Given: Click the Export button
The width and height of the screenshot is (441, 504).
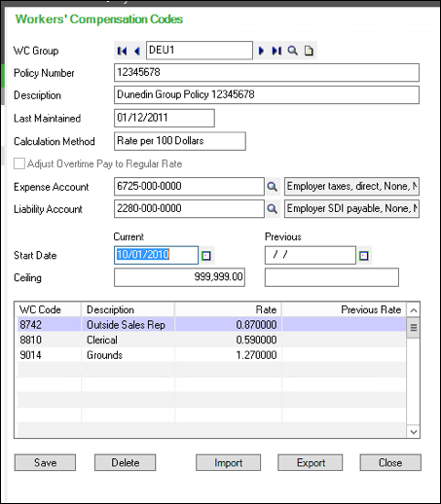Looking at the screenshot, I should pos(311,462).
